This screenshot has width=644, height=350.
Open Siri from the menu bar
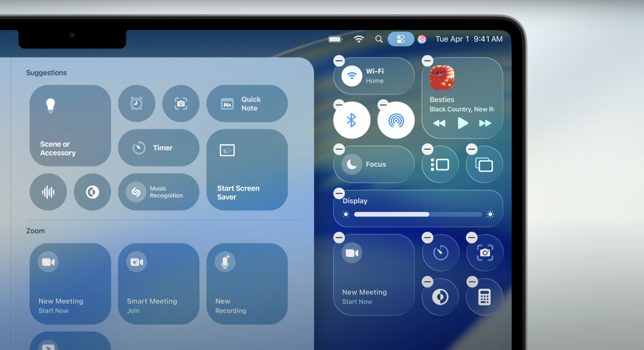coord(422,39)
